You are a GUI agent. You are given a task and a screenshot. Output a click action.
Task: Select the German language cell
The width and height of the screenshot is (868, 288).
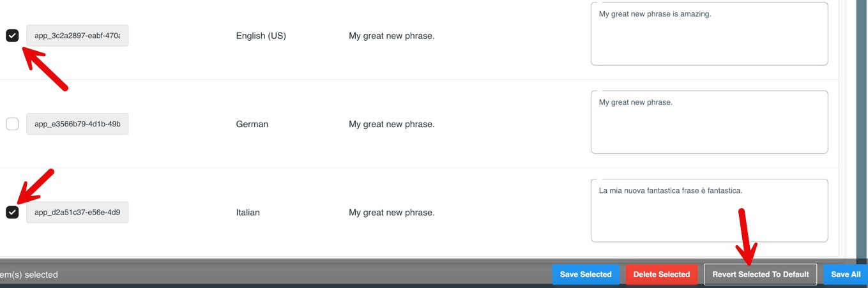coord(252,124)
